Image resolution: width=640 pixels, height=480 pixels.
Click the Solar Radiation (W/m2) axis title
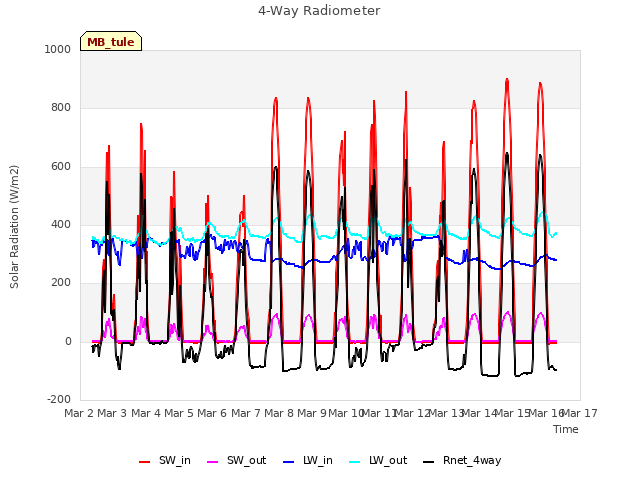(x=14, y=227)
